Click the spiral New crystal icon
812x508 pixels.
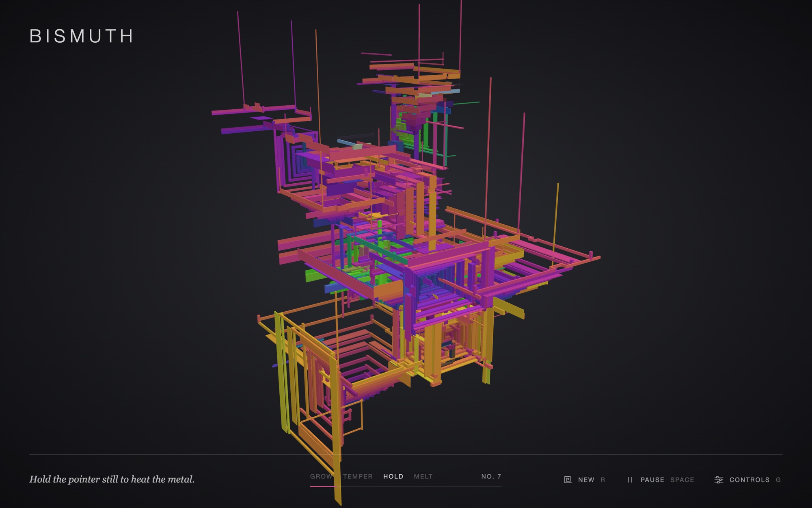tap(568, 480)
